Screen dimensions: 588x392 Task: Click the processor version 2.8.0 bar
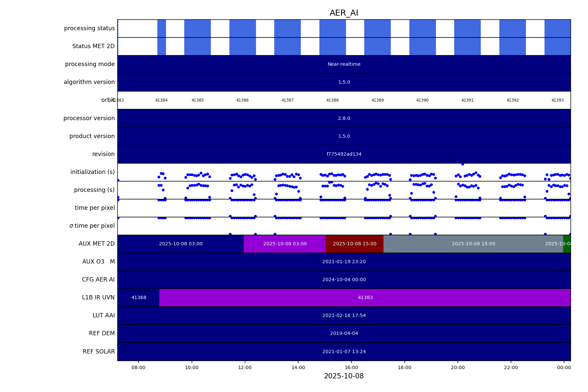[x=344, y=118]
